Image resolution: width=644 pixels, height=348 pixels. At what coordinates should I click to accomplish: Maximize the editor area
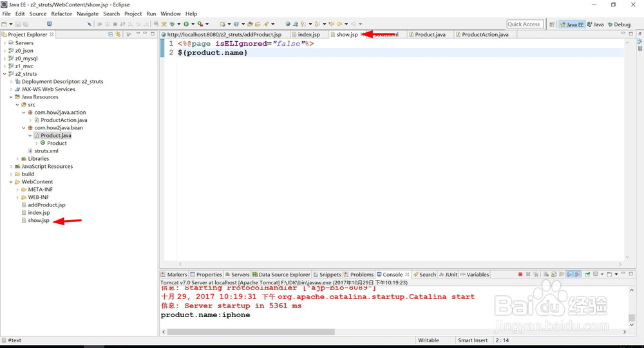(631, 33)
